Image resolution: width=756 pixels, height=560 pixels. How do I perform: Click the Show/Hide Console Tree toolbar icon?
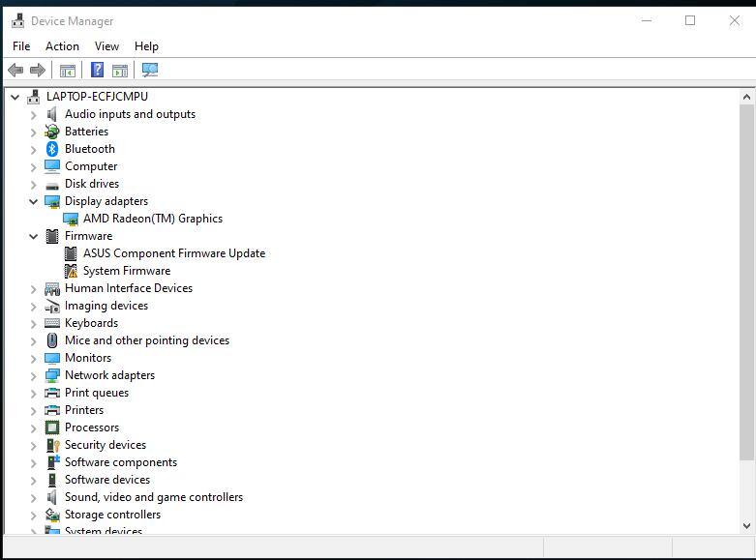coord(68,70)
